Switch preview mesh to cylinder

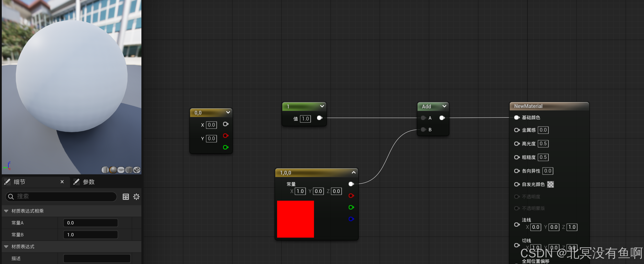pyautogui.click(x=105, y=170)
